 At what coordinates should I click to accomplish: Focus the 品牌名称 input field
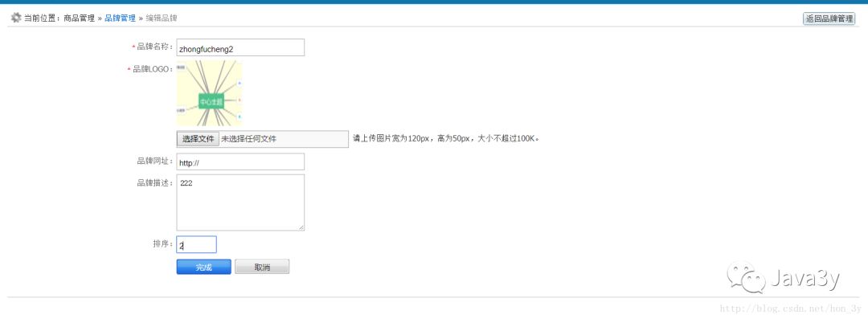(240, 47)
